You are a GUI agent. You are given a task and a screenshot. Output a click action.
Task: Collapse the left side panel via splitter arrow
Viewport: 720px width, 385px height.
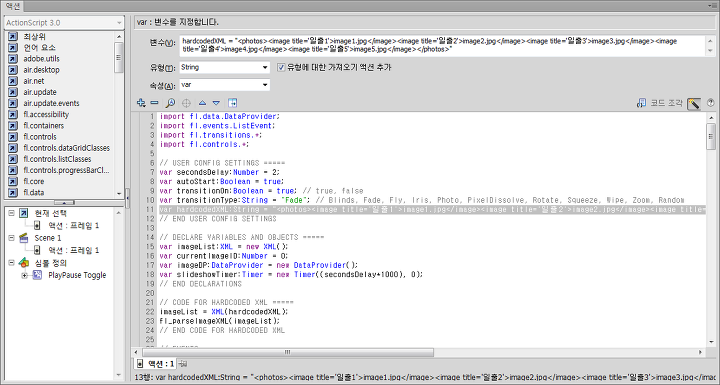click(128, 198)
